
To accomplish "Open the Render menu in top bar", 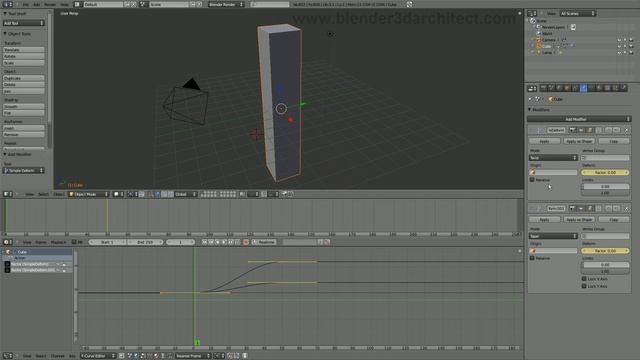I will 50,4.
